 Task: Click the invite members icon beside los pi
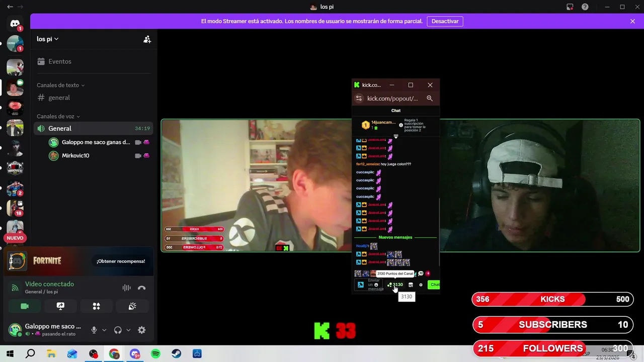point(147,39)
